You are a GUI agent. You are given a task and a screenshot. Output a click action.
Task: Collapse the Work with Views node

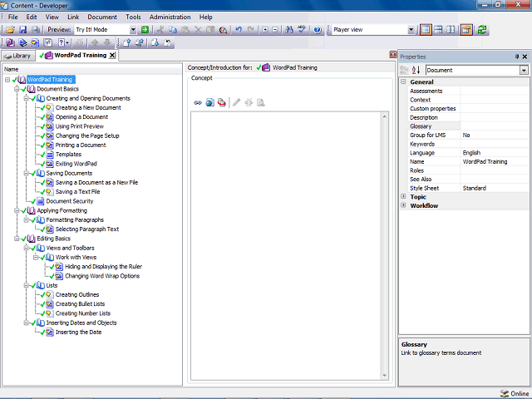[x=36, y=257]
